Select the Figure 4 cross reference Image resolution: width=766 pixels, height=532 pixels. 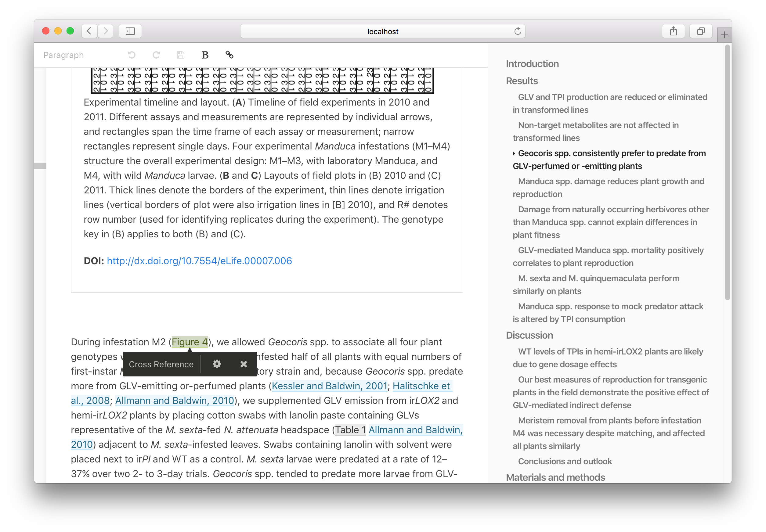190,342
